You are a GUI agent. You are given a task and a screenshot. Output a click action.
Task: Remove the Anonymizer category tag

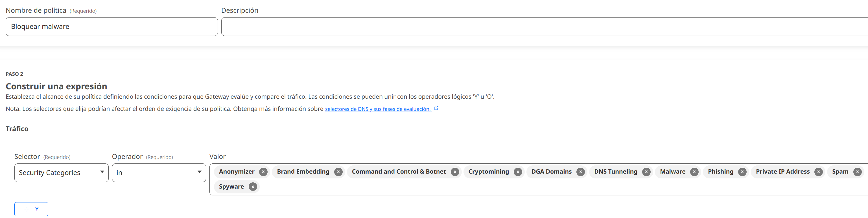pyautogui.click(x=263, y=172)
